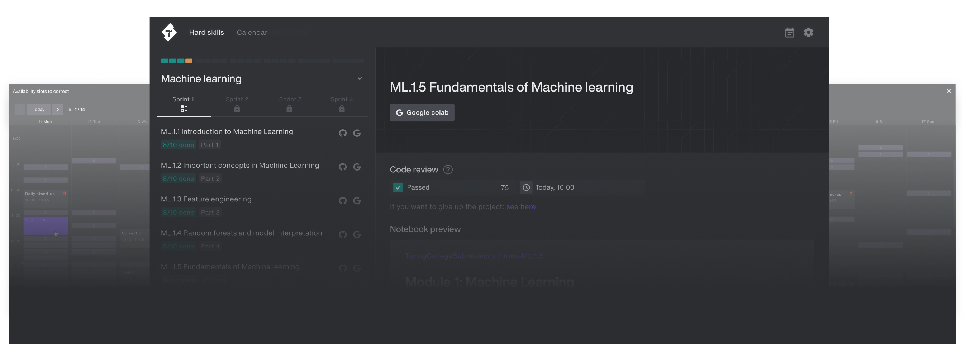Screen dimensions: 980x344
Task: Click the back arrow left of Today
Action: point(20,109)
